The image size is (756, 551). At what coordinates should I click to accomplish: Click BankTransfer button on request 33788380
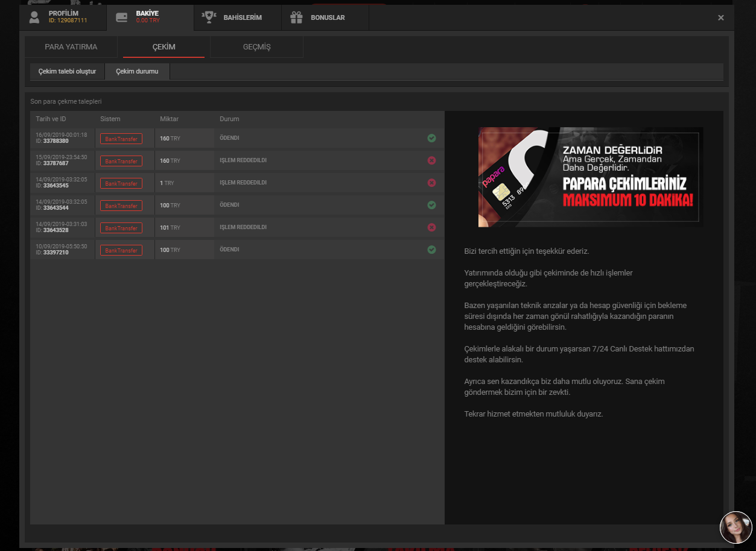(121, 139)
